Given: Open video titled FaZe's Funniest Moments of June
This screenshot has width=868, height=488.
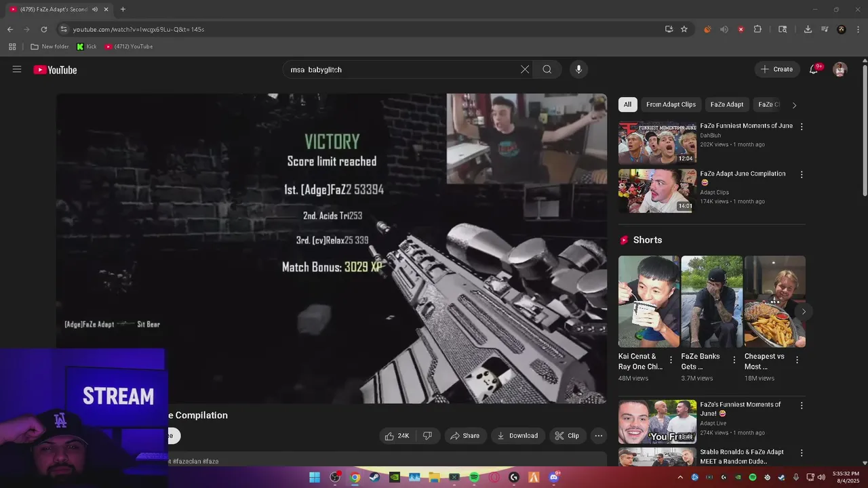Looking at the screenshot, I should point(741,409).
